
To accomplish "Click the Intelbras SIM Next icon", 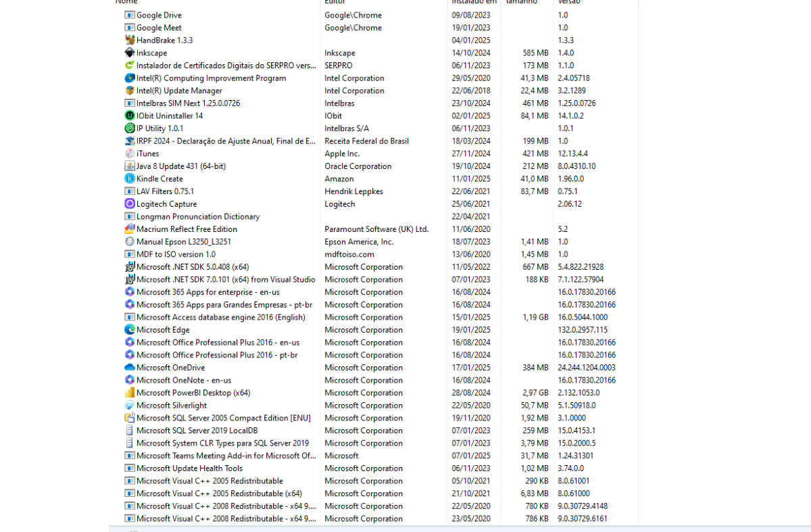I will click(x=130, y=103).
